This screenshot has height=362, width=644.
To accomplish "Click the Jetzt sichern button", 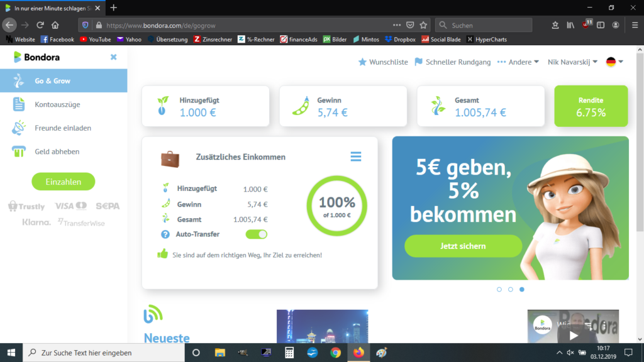I will 464,246.
